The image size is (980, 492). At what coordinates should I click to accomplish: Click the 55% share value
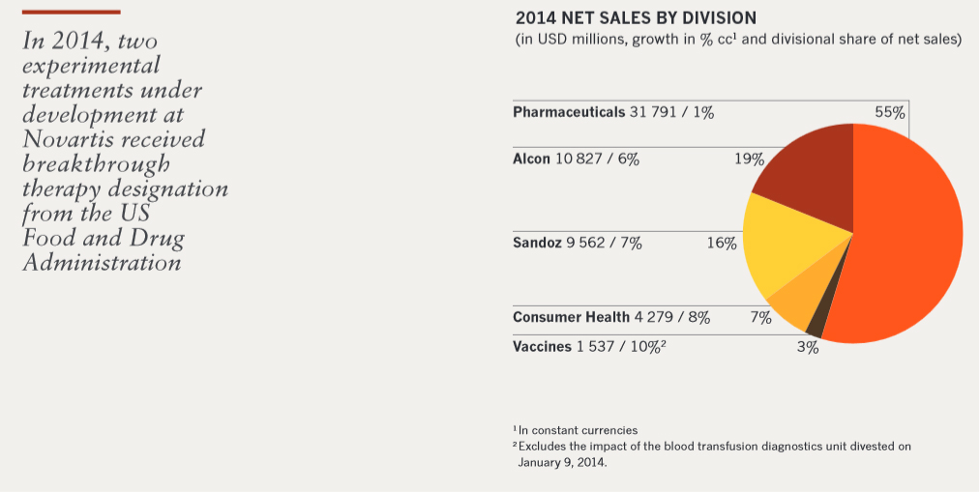pyautogui.click(x=890, y=112)
